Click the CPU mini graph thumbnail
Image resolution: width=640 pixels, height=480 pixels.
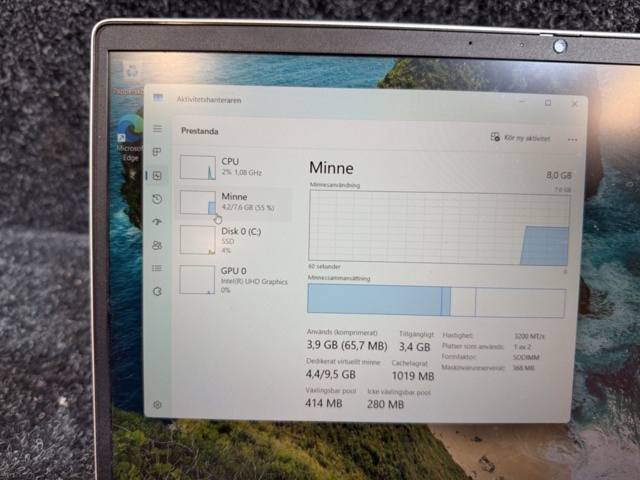[198, 167]
